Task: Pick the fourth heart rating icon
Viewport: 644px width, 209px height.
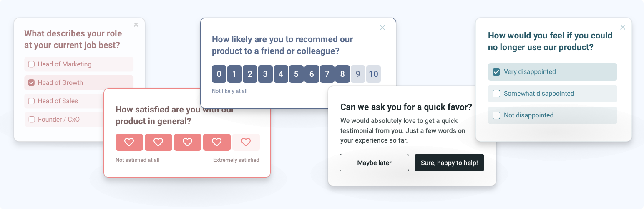Action: (216, 142)
